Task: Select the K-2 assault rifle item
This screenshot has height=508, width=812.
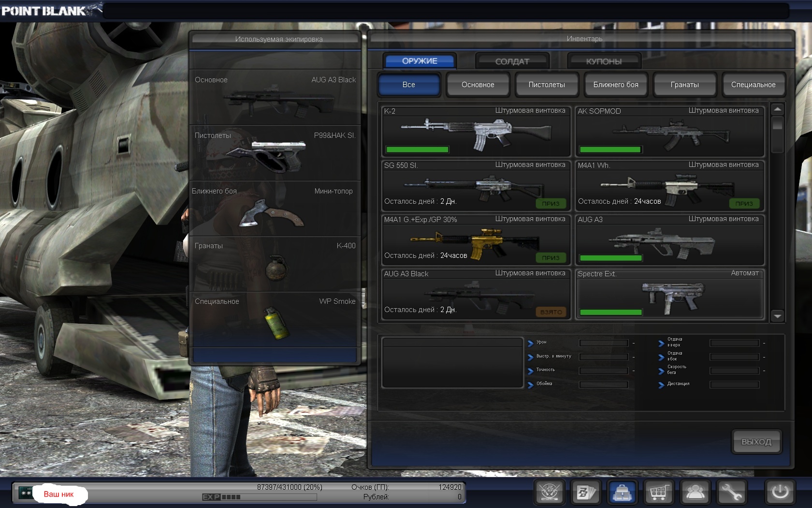Action: click(476, 132)
